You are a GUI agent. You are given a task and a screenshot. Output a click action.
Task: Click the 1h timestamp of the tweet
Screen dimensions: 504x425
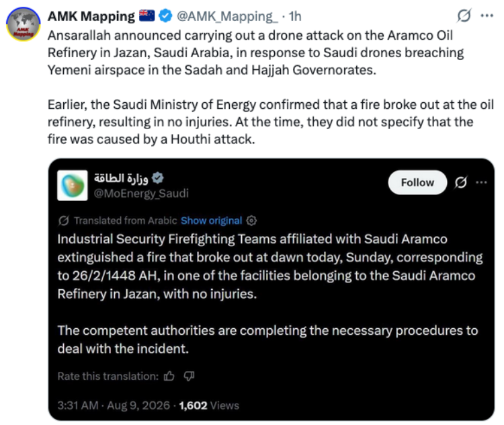pyautogui.click(x=295, y=16)
